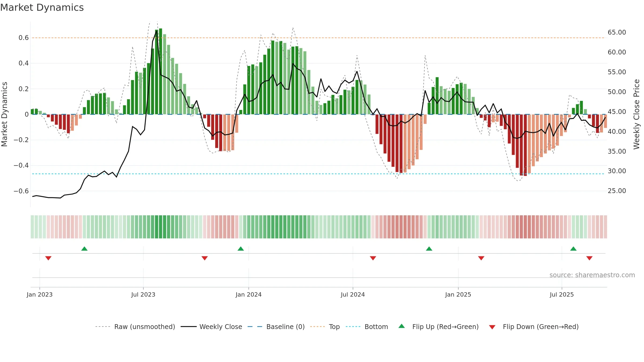The image size is (644, 362).
Task: Click the 25.00 price axis label
Action: pos(617,191)
